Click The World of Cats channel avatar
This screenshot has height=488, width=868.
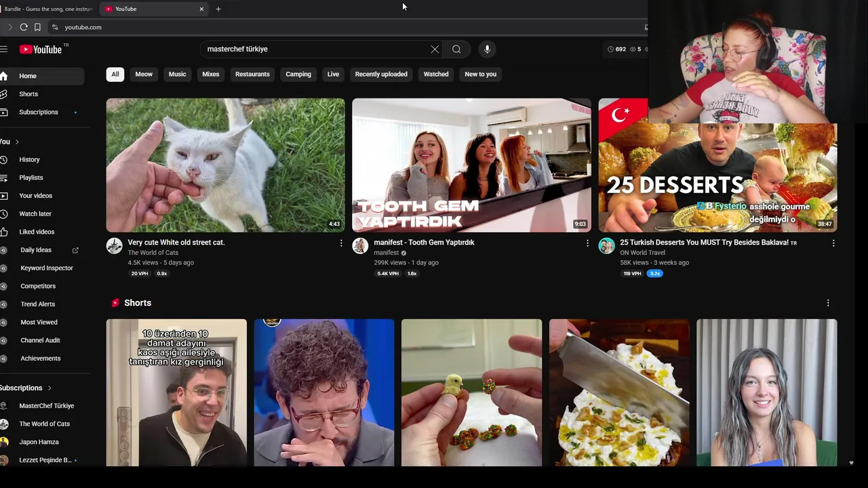pyautogui.click(x=114, y=245)
